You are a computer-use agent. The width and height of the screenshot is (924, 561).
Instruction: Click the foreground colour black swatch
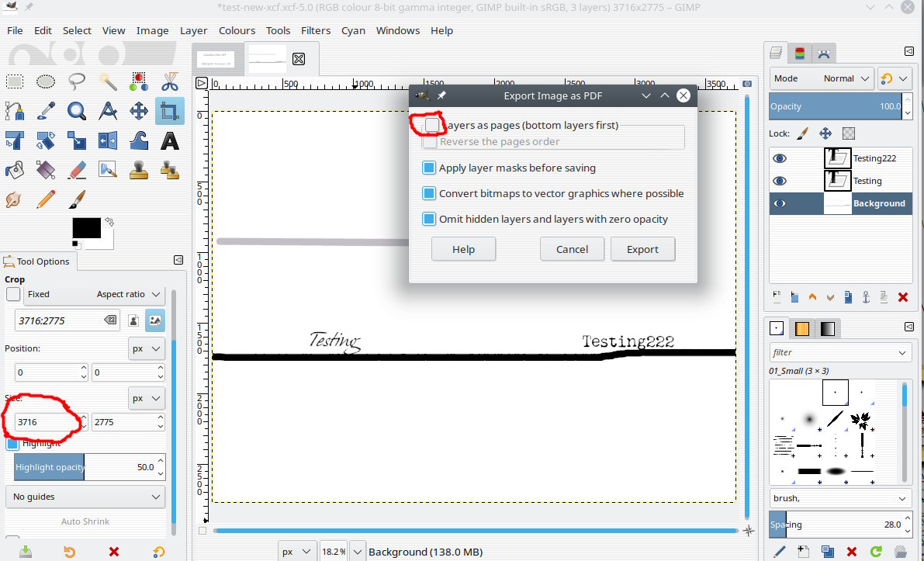coord(86,227)
